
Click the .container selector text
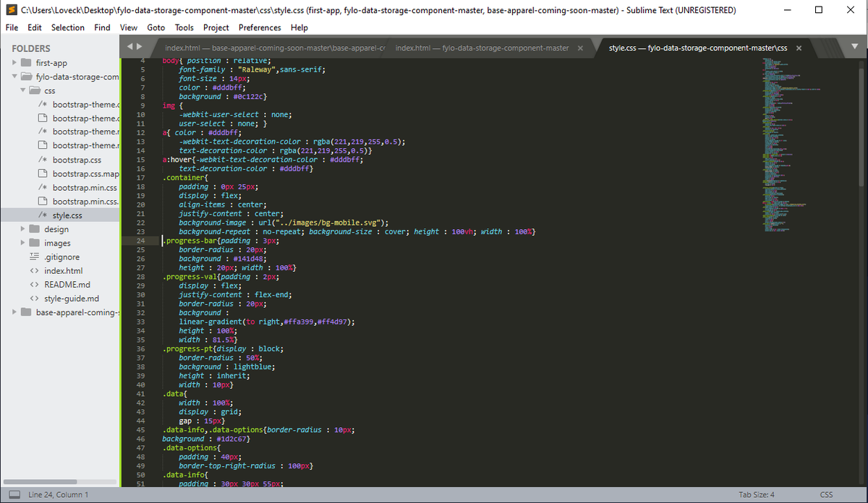[185, 178]
